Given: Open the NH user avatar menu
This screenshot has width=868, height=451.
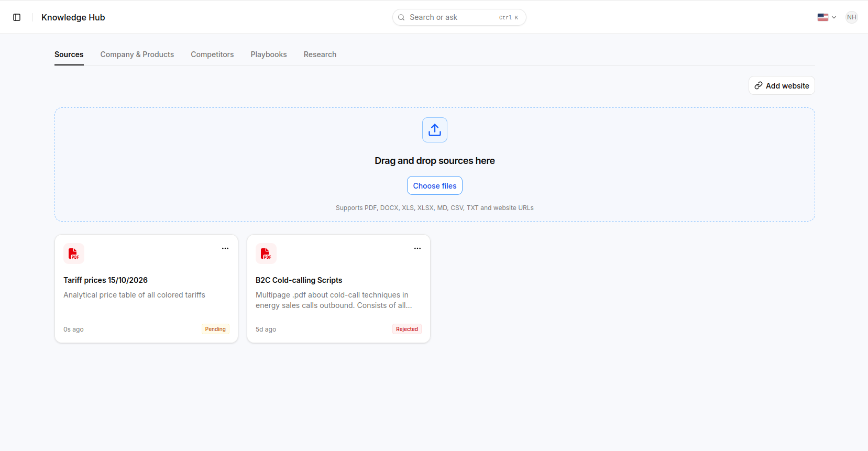Looking at the screenshot, I should pos(852,17).
